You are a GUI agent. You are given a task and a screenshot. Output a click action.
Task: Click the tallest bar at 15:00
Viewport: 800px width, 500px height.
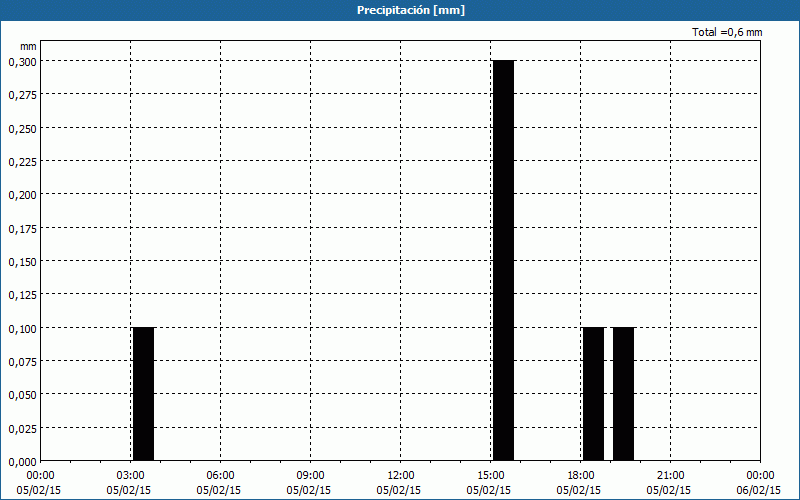tap(504, 260)
